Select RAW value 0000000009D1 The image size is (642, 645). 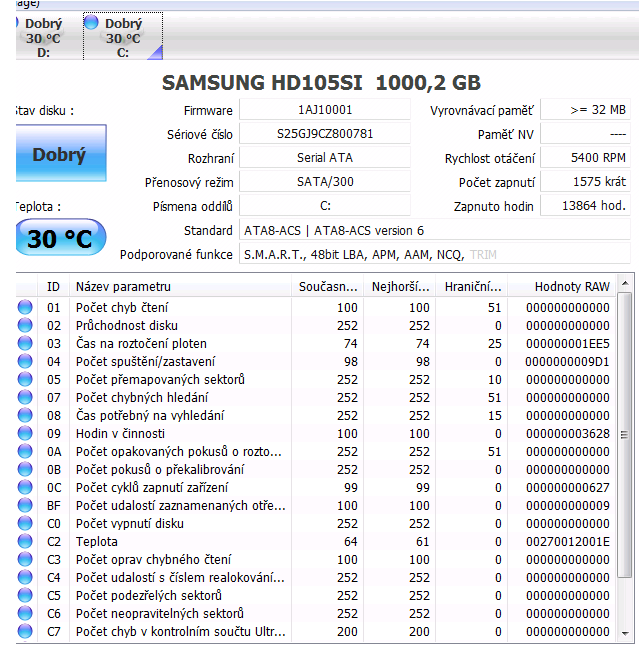(568, 362)
